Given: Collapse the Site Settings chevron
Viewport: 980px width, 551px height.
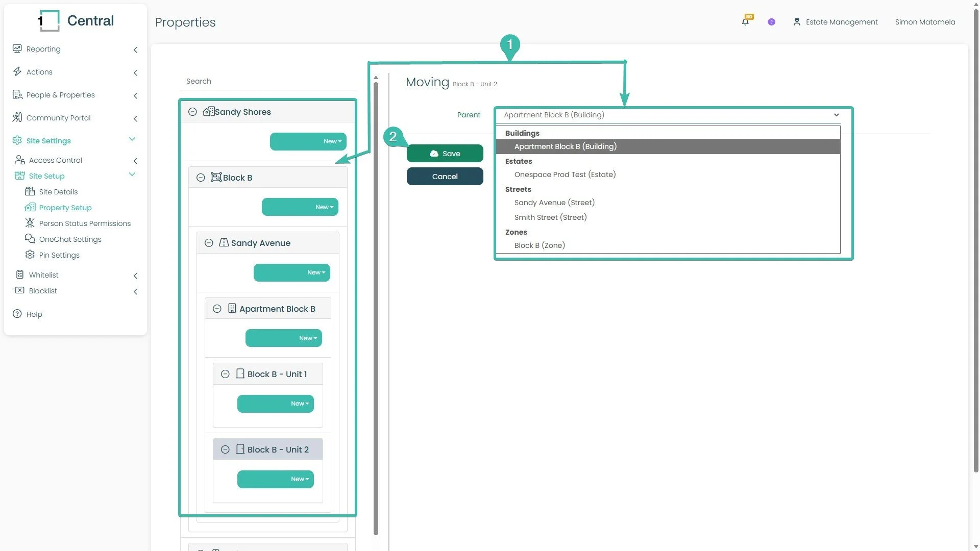Looking at the screenshot, I should [x=132, y=139].
